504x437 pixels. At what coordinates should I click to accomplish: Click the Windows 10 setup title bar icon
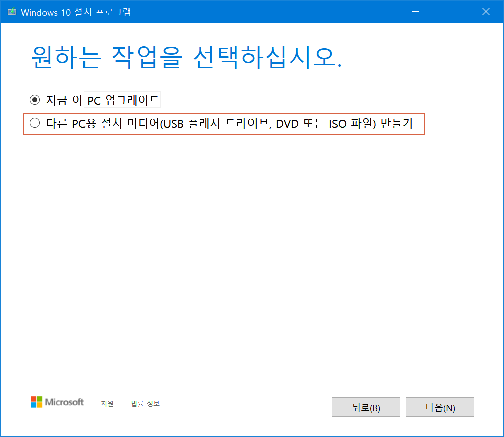click(12, 12)
